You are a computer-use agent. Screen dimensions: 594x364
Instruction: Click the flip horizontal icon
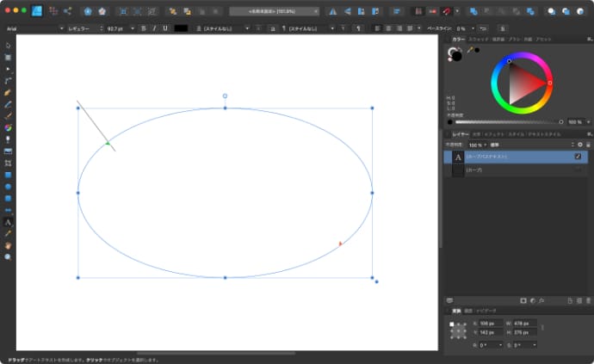click(333, 11)
